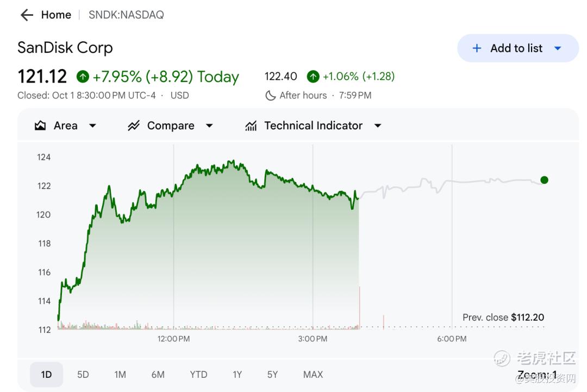The width and height of the screenshot is (587, 392).
Task: Select the YTD range tab
Action: (198, 375)
